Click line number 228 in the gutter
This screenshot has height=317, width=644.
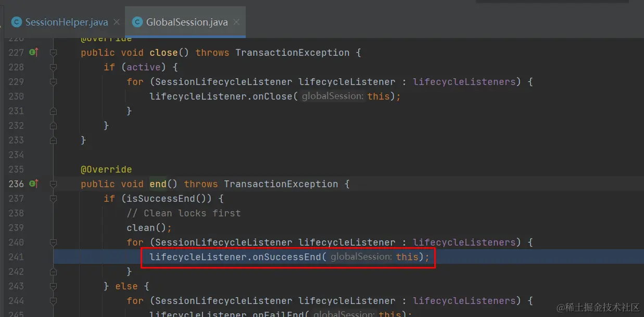click(x=16, y=67)
